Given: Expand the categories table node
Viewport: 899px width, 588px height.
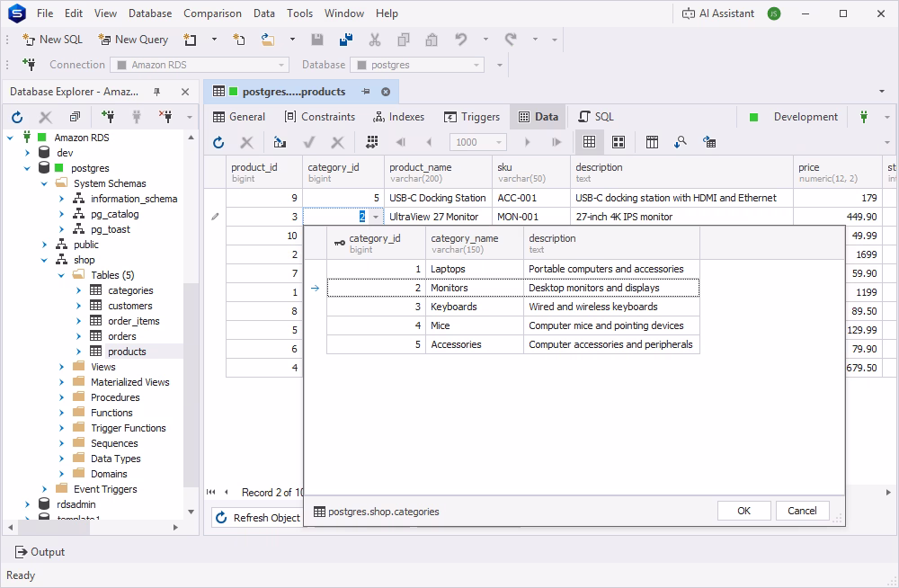Looking at the screenshot, I should tap(78, 290).
